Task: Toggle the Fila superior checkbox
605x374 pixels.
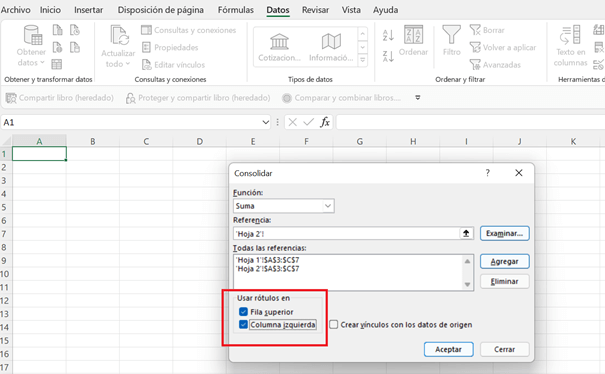Action: click(243, 311)
